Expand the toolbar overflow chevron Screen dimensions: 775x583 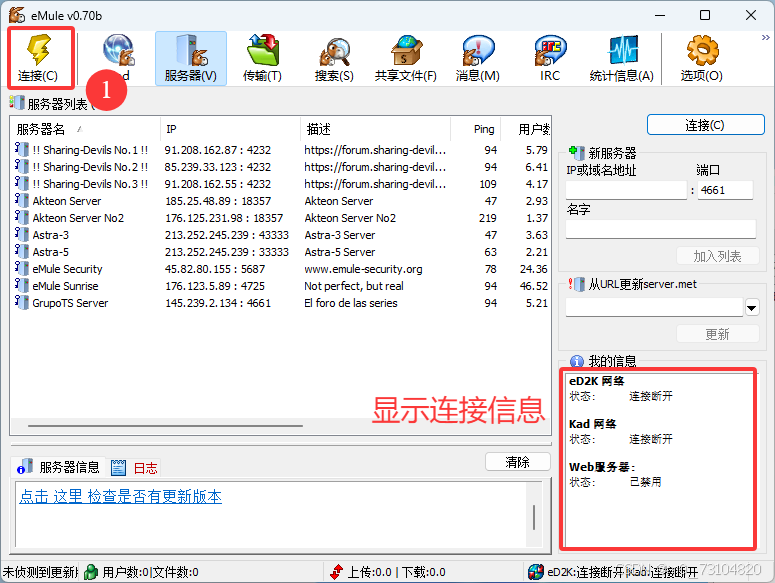(x=765, y=37)
